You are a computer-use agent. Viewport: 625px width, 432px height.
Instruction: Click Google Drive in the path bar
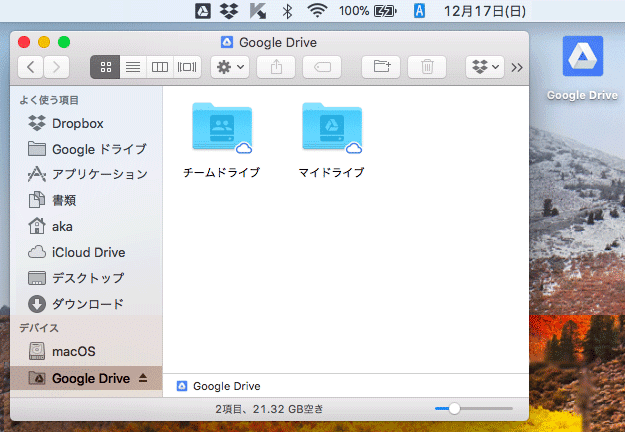click(x=218, y=386)
